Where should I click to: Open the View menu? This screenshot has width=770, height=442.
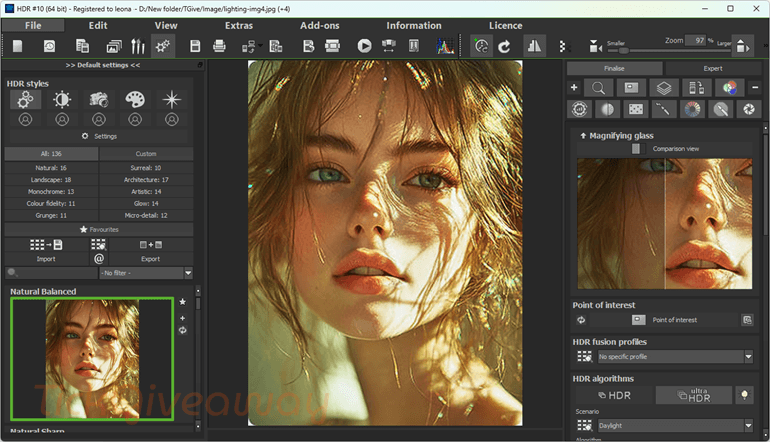[x=166, y=26]
